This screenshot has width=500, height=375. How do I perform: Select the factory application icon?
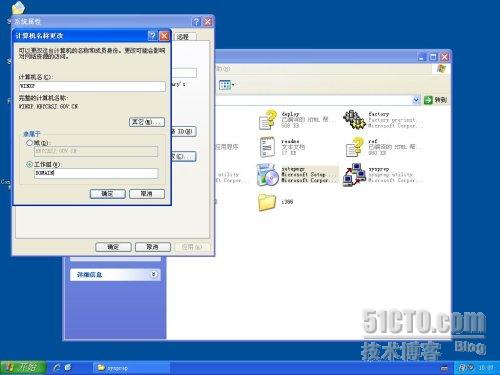click(x=354, y=120)
